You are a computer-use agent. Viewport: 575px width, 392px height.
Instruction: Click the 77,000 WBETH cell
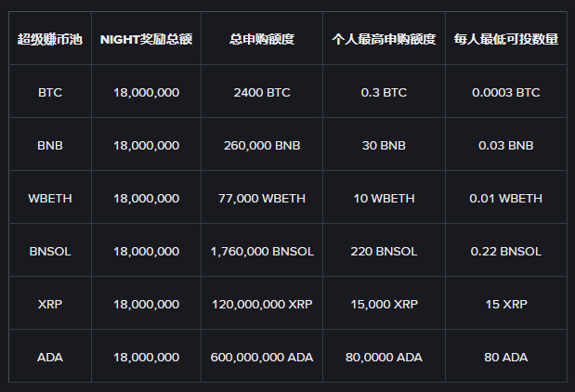pos(262,198)
